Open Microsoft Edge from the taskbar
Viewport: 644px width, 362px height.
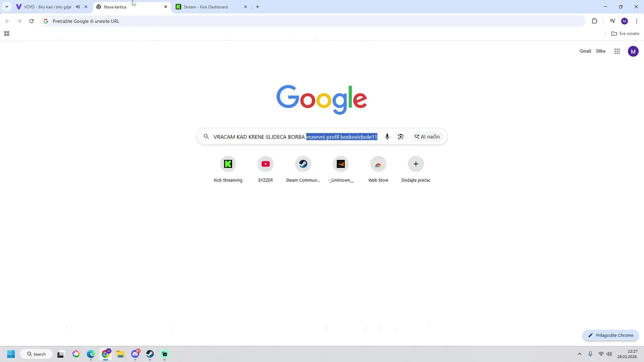[91, 354]
